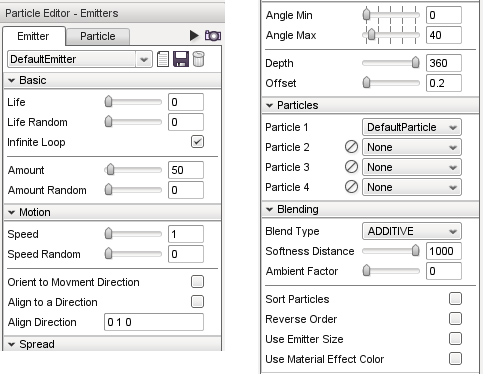Screen dimensions: 499x381
Task: Click the Life Random value field
Action: 186,122
